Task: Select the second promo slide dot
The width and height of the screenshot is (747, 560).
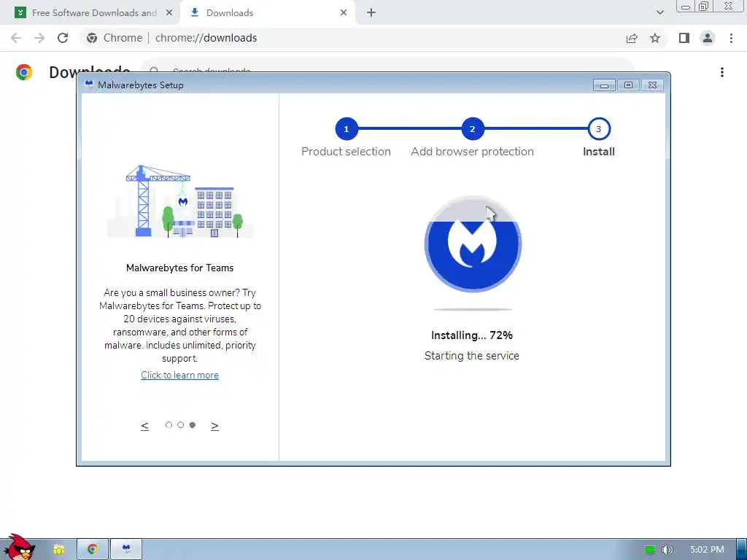Action: tap(181, 425)
